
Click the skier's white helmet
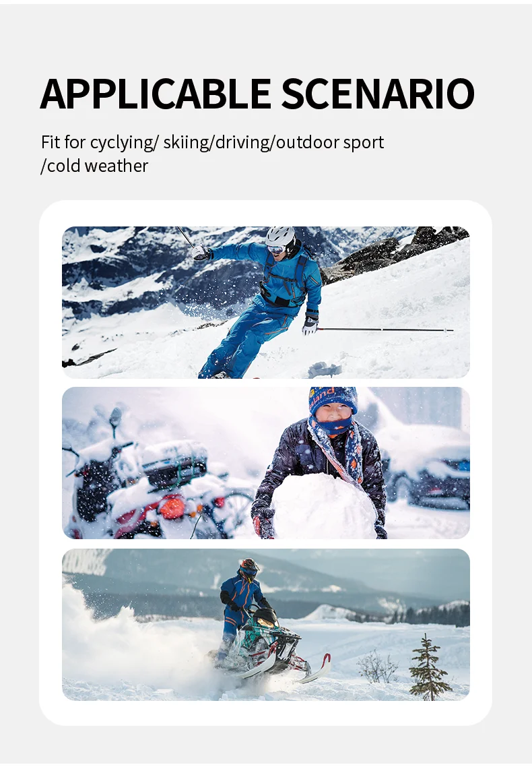tap(280, 237)
